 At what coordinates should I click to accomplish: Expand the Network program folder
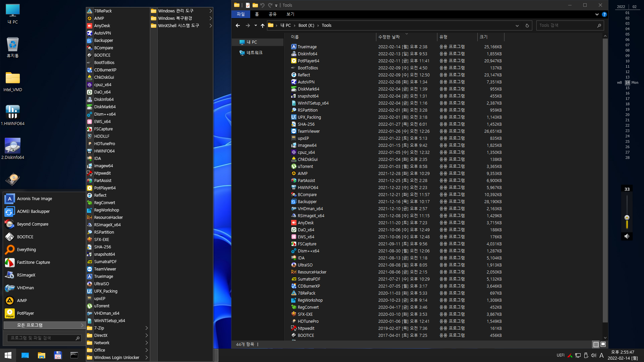click(x=117, y=343)
